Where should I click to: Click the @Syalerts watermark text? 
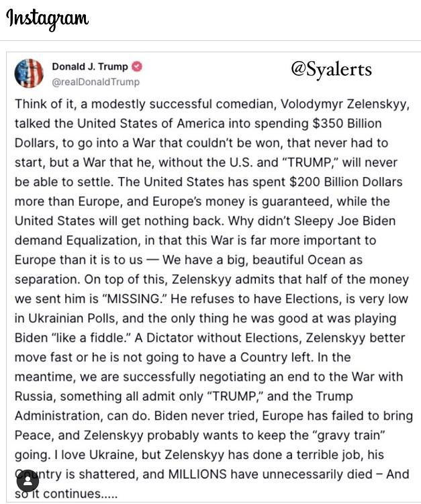[331, 69]
